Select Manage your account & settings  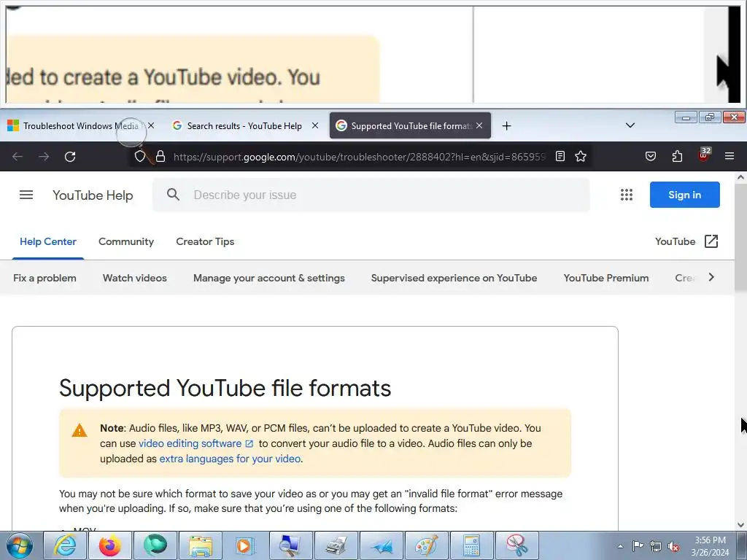point(268,278)
